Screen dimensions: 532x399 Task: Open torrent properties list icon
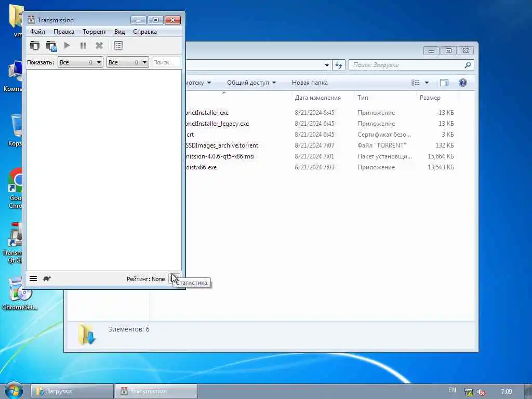tap(118, 46)
